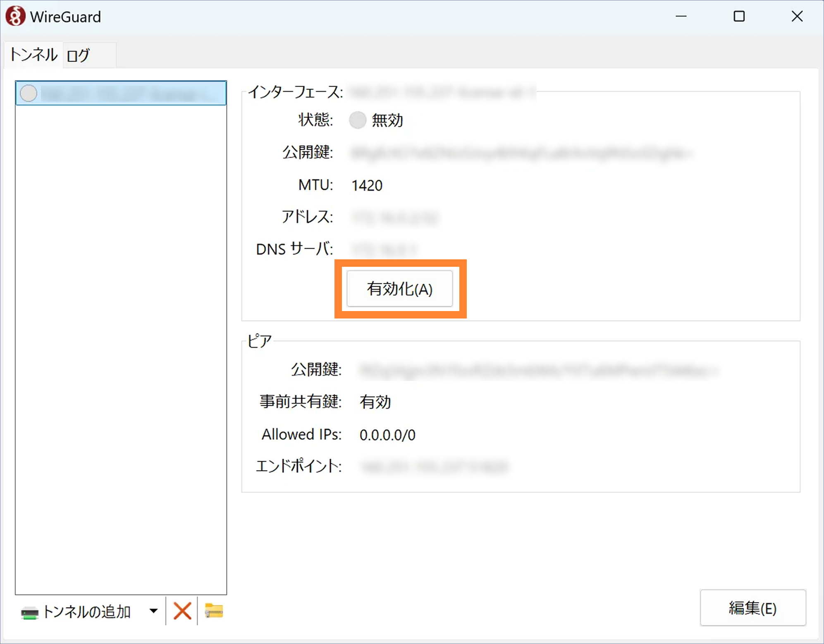Select the blurred tunnel entry in list
Image resolution: width=824 pixels, height=644 pixels.
click(121, 93)
